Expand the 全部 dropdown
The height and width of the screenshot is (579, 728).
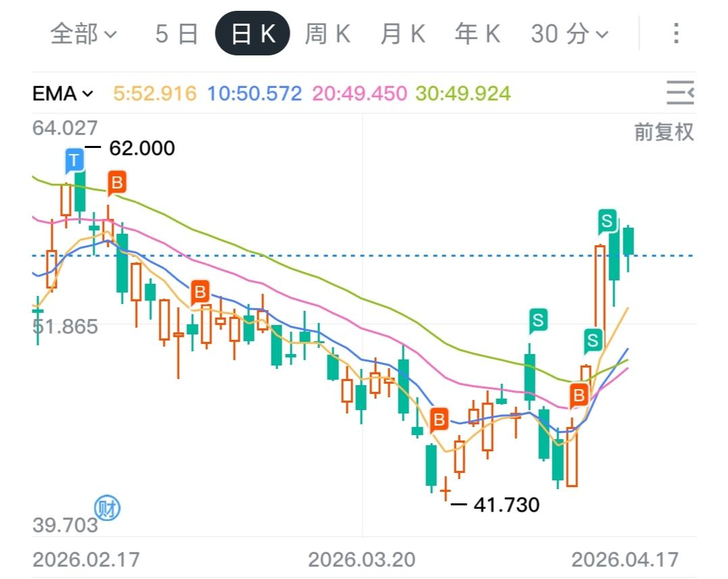[x=84, y=33]
